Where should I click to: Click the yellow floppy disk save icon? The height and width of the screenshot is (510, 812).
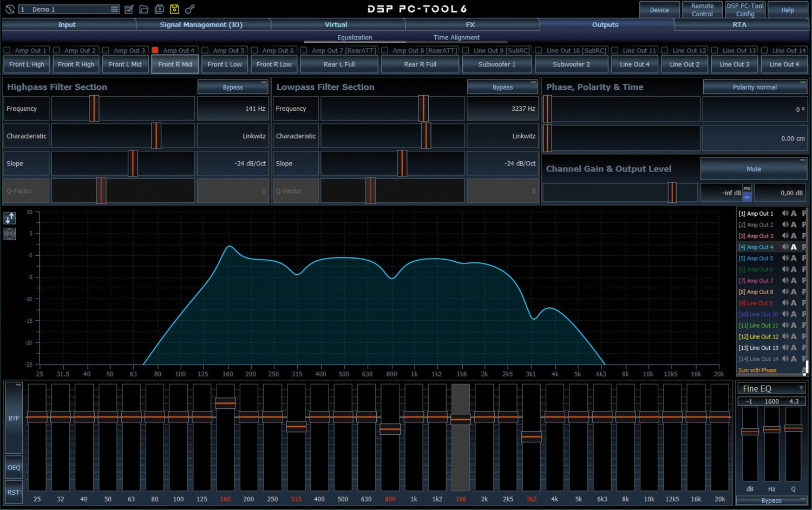174,9
